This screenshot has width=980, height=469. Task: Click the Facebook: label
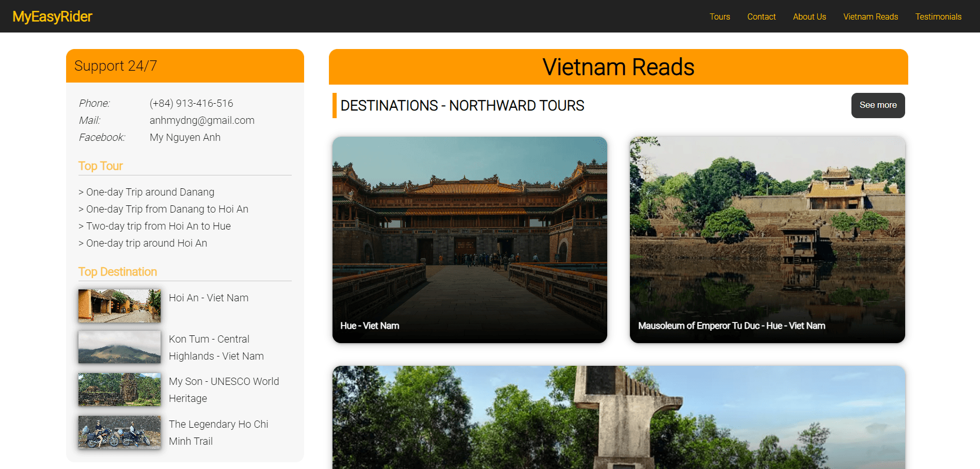(x=102, y=137)
